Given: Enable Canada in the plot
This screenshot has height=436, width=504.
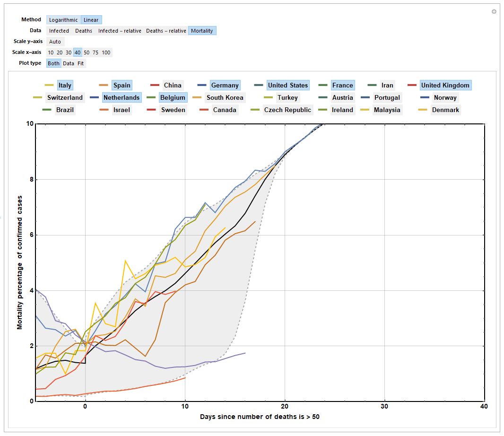Looking at the screenshot, I should (225, 110).
